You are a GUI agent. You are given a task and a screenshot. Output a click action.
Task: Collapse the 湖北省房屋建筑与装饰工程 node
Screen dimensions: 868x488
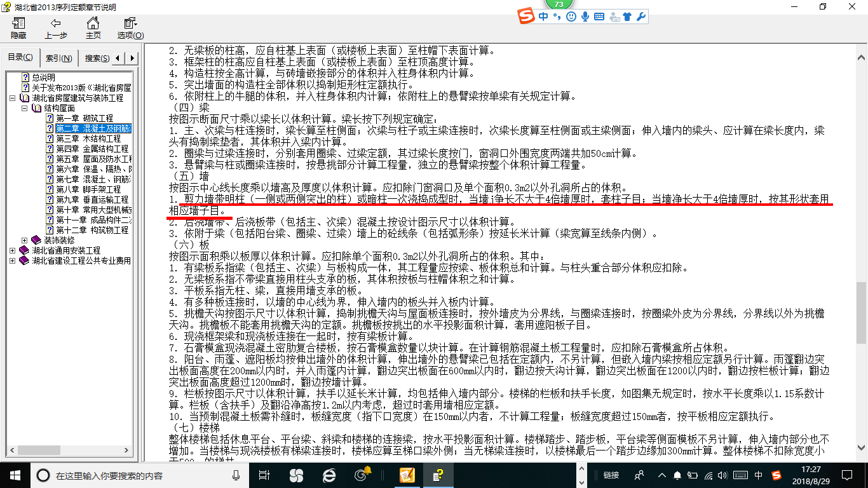(x=13, y=98)
